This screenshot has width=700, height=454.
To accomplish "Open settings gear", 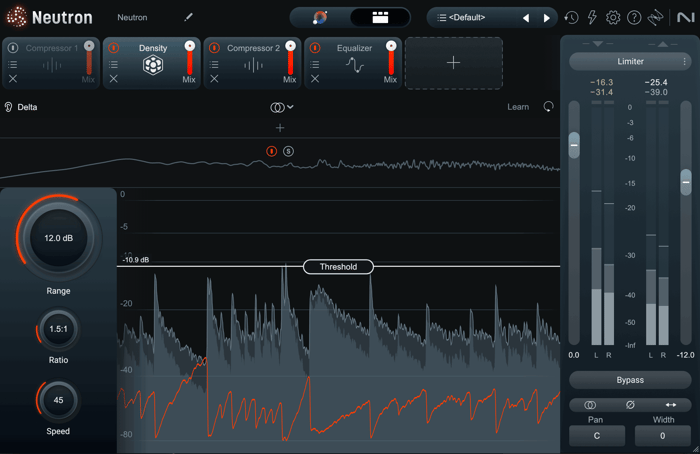I will pos(613,17).
